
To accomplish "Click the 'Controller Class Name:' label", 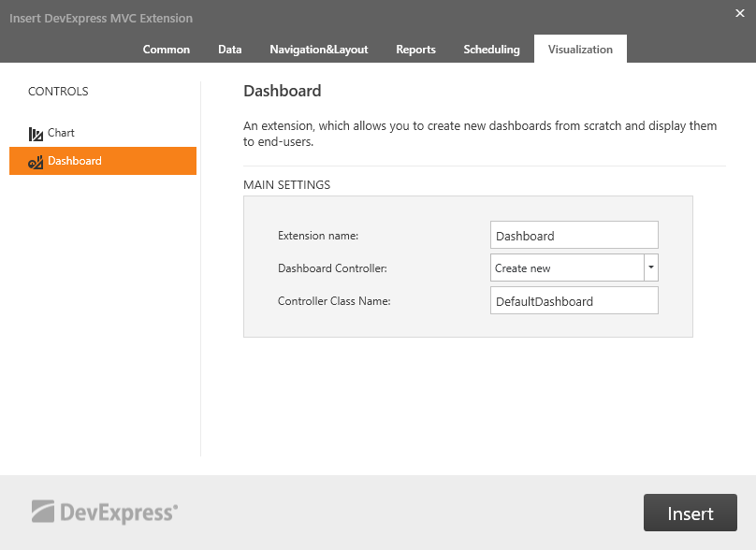I will (334, 301).
